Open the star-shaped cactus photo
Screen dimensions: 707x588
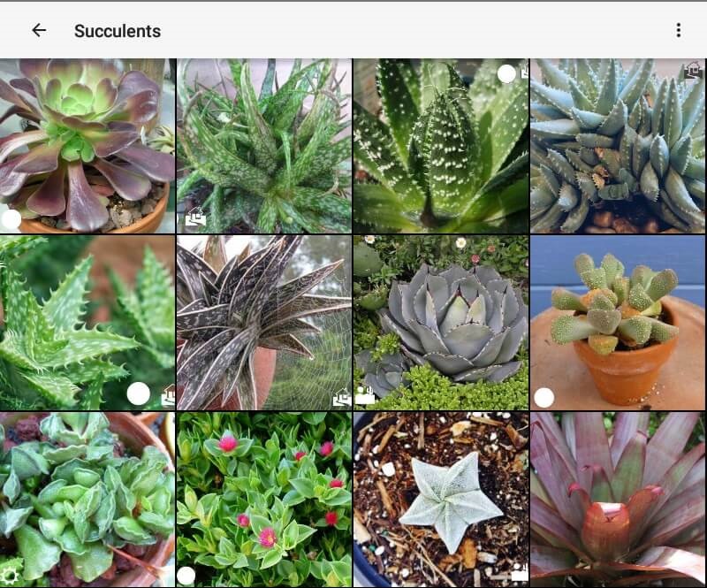[x=441, y=500]
